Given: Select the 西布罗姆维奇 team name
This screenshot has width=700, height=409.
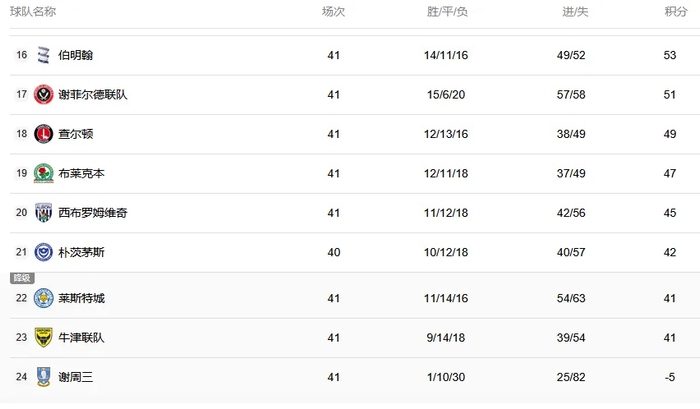Looking at the screenshot, I should (x=93, y=213).
